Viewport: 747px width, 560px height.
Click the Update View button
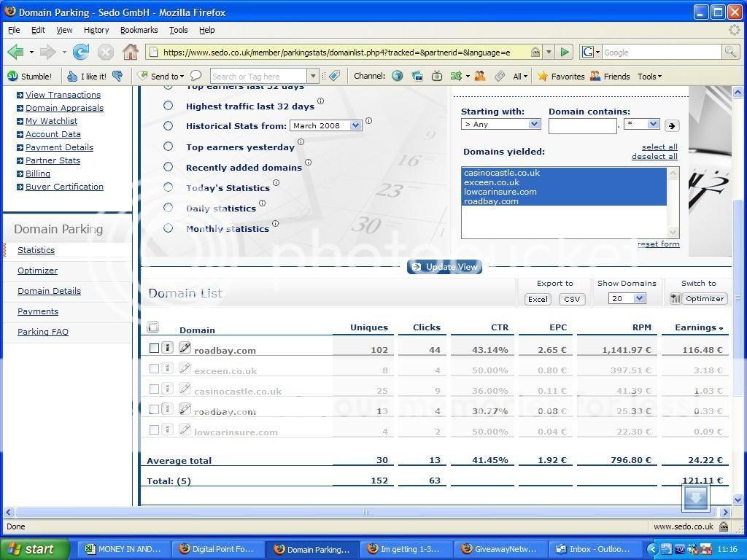pos(444,267)
